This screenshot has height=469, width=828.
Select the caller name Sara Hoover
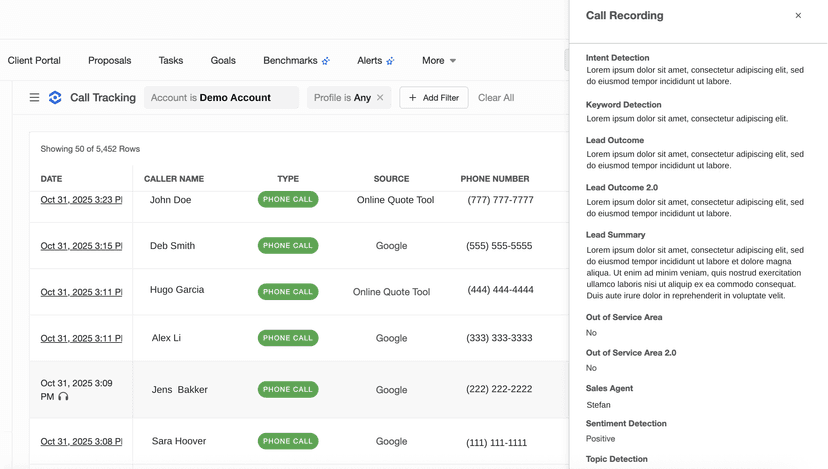[x=179, y=441]
